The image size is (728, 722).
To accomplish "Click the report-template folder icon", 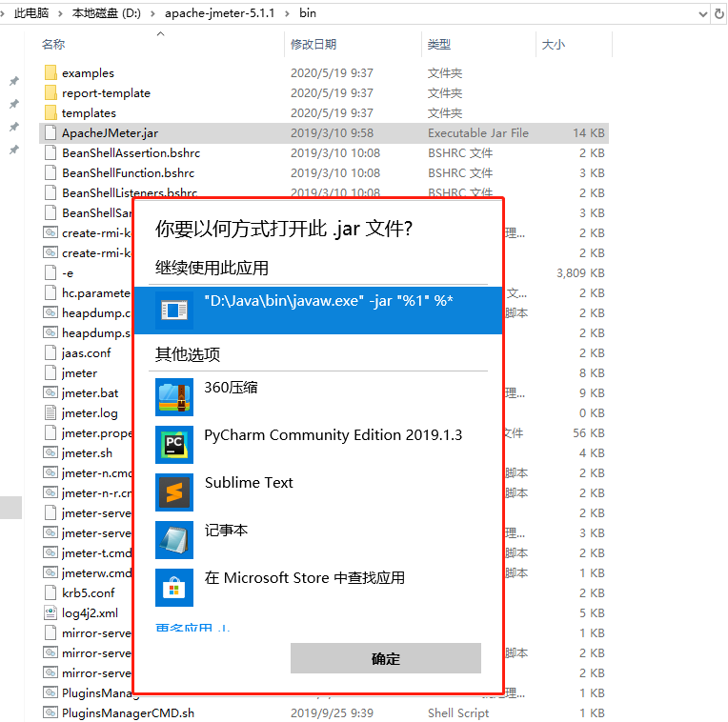I will click(51, 92).
